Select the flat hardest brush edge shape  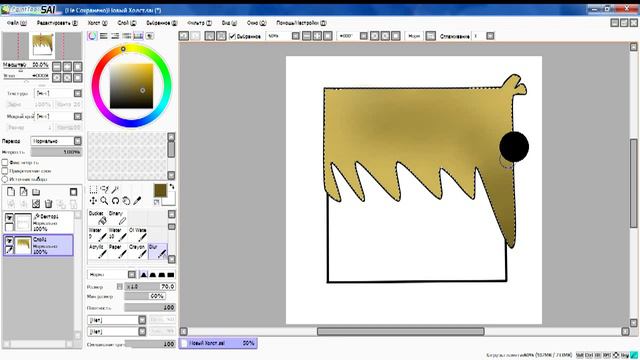[171, 275]
